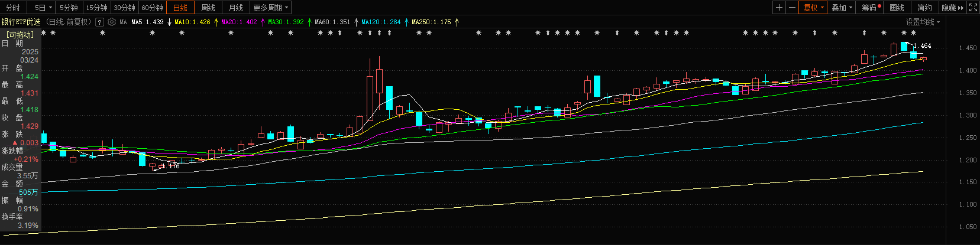This screenshot has height=245, width=980.
Task: Click the 画线 draw line button
Action: click(897, 8)
